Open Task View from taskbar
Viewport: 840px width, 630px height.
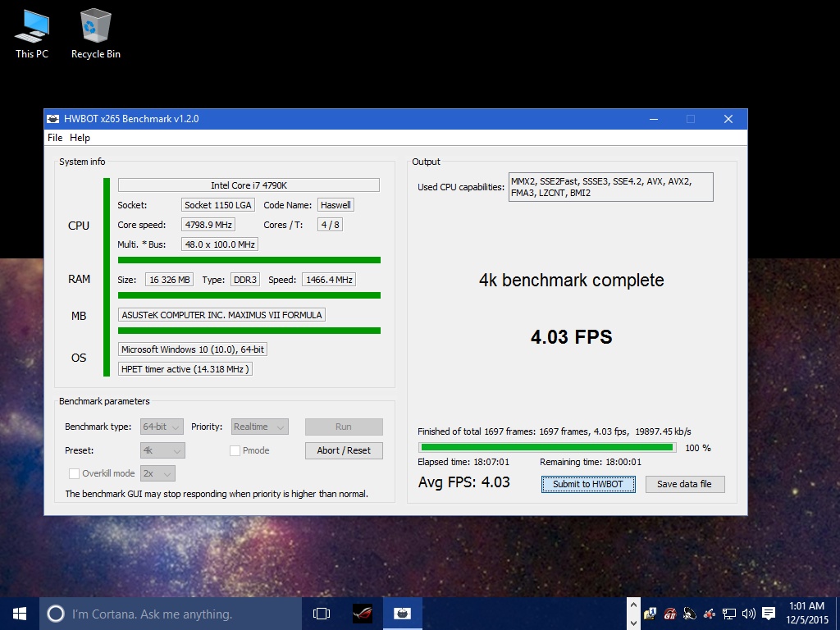pyautogui.click(x=322, y=614)
